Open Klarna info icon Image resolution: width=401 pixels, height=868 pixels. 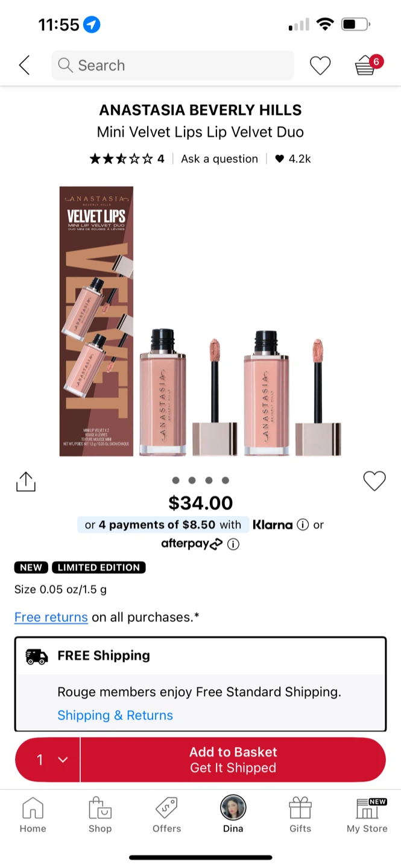303,524
